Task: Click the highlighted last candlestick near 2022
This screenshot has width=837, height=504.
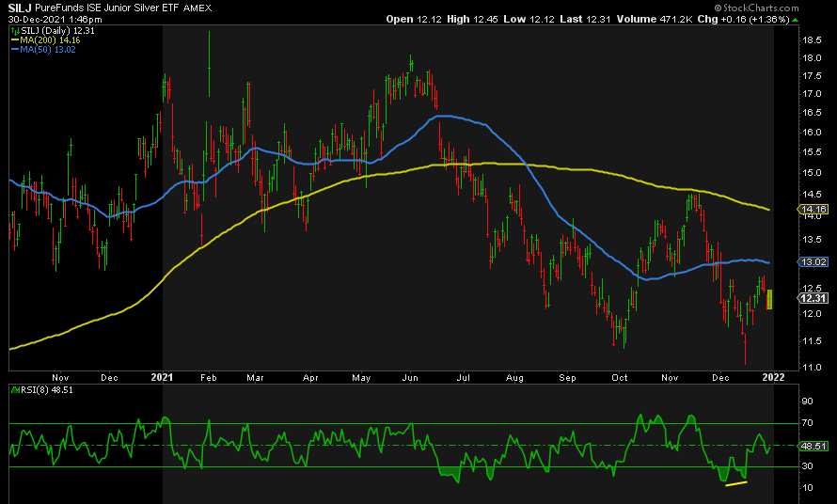Action: tap(769, 300)
